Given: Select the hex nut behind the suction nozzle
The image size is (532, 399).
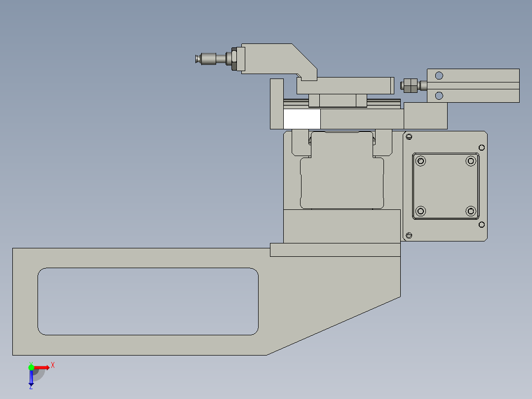Looking at the screenshot, I should (234, 59).
